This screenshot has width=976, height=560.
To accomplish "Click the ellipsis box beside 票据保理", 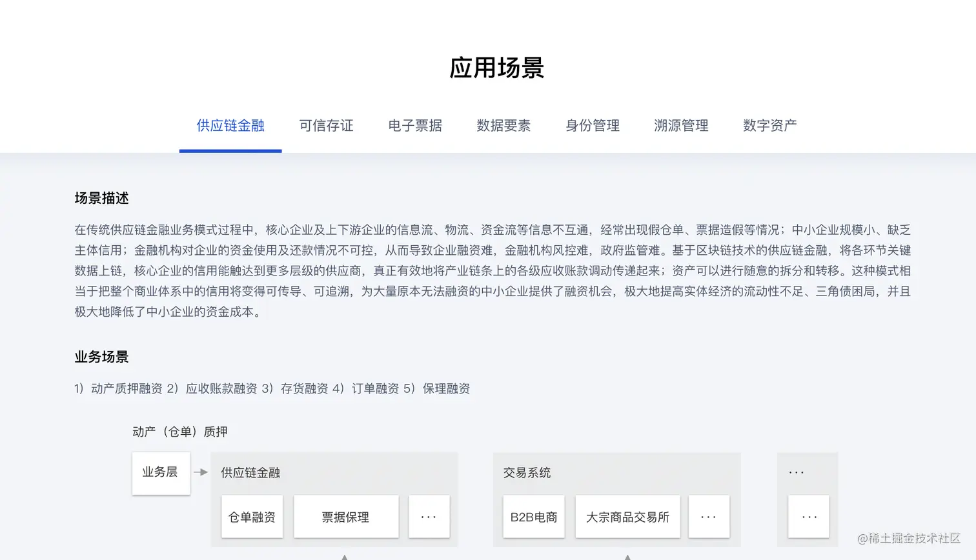I will coord(429,517).
